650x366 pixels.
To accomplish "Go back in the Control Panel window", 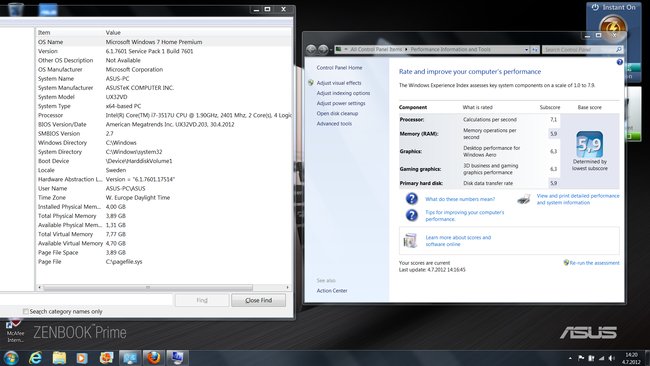I will (311, 50).
